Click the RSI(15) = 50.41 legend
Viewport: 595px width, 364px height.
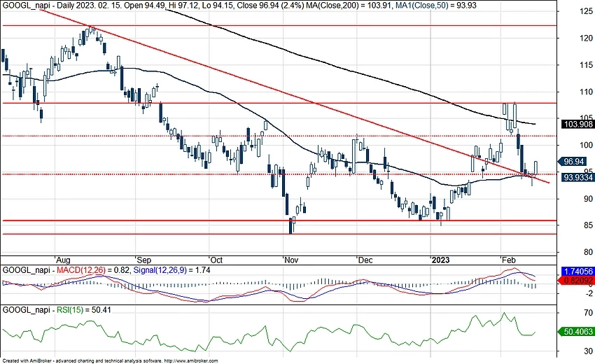point(84,310)
